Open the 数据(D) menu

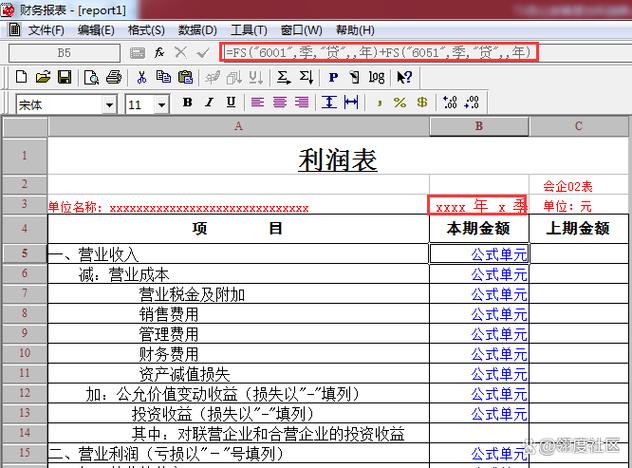(x=198, y=30)
